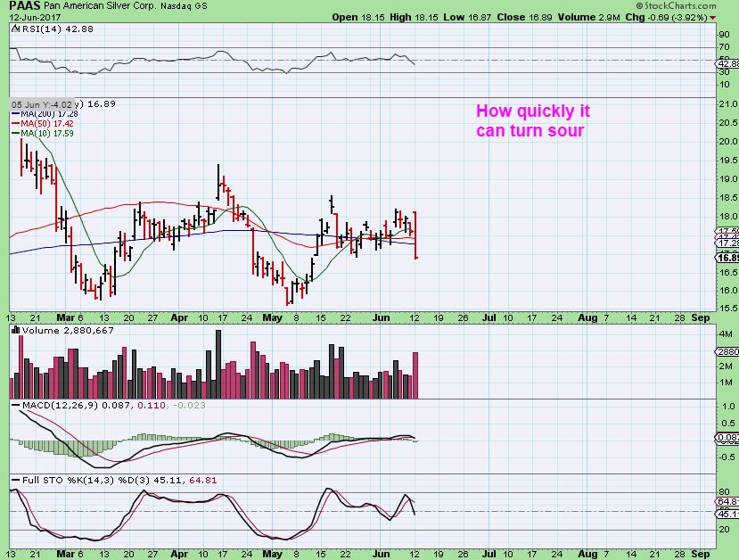
Task: Click the volume bars icon next to Volume 2,880,667
Action: pos(15,330)
